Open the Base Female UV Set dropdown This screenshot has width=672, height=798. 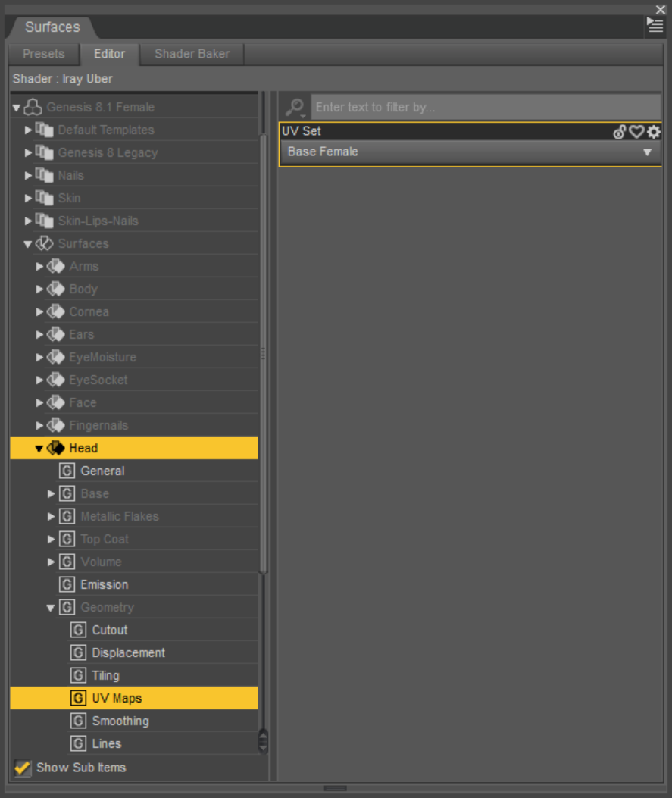(x=470, y=152)
